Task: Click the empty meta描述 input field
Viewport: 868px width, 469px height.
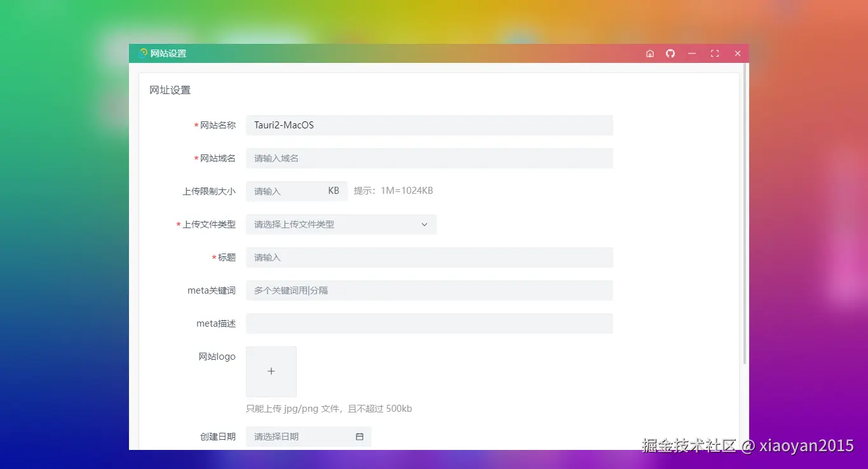Action: point(430,323)
